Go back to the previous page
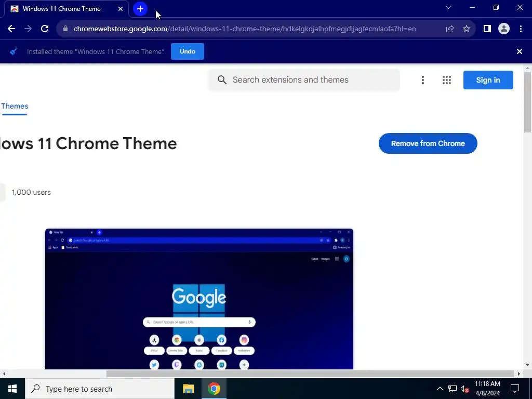The width and height of the screenshot is (532, 399). pyautogui.click(x=11, y=29)
